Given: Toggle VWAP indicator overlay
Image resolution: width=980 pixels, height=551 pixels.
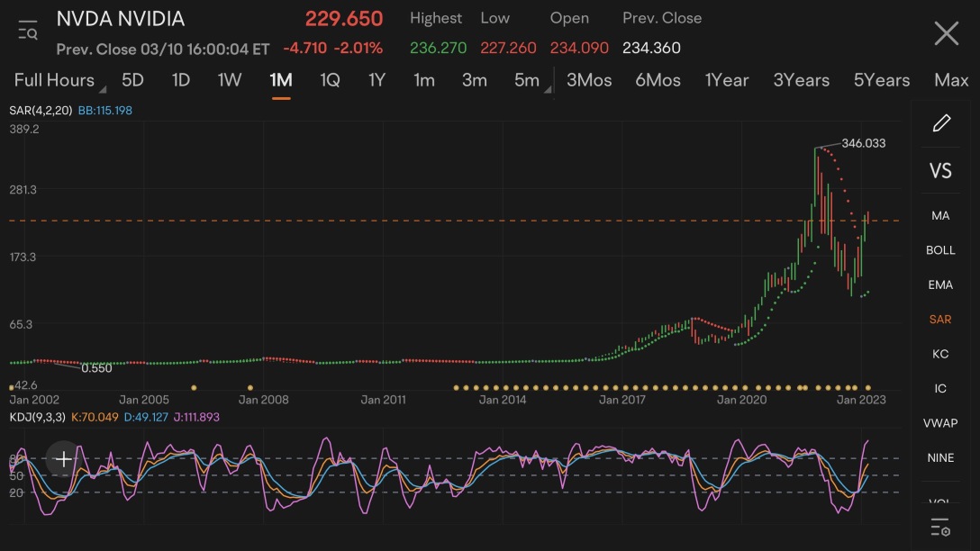Looking at the screenshot, I should pyautogui.click(x=940, y=423).
